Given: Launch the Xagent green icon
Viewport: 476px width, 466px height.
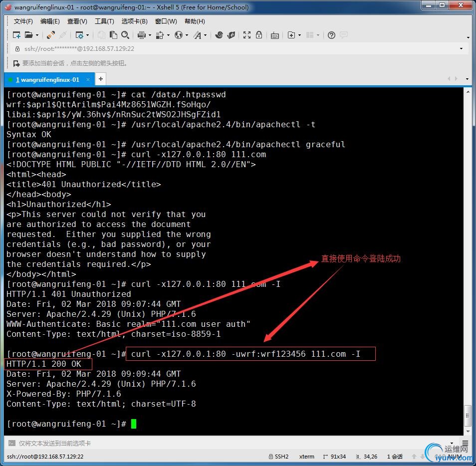Looking at the screenshot, I should pos(231,35).
